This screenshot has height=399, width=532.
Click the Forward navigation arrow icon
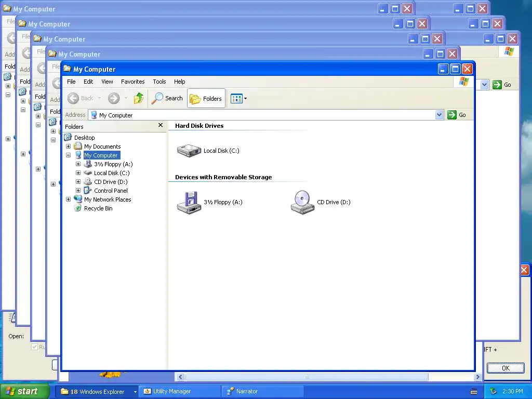click(x=114, y=98)
